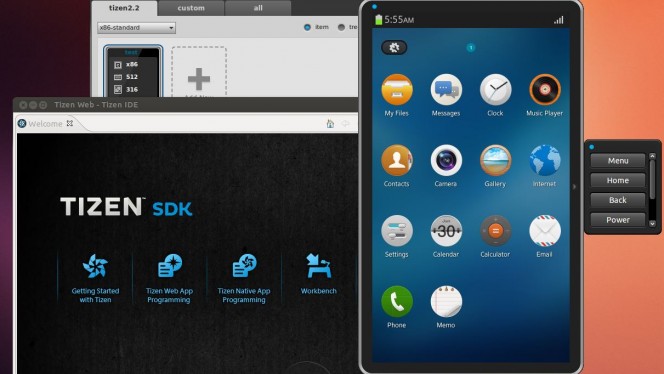664x374 pixels.
Task: Launch Music Player in emulator
Action: tap(545, 90)
